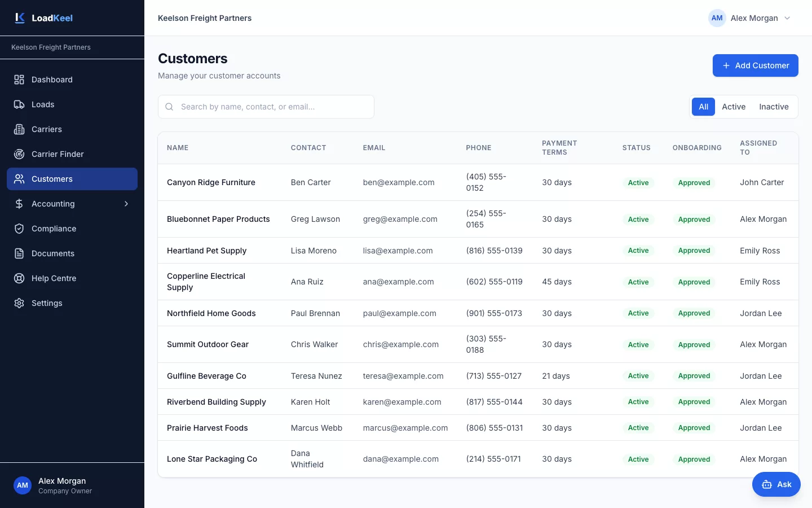Click the Accounting dollar icon
The width and height of the screenshot is (812, 508).
19,204
